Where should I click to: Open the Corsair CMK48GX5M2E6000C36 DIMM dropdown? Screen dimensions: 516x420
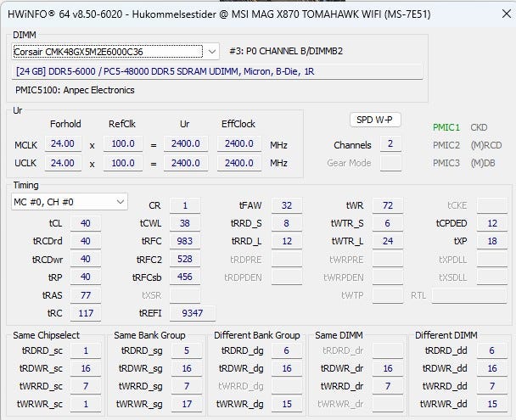(x=115, y=52)
